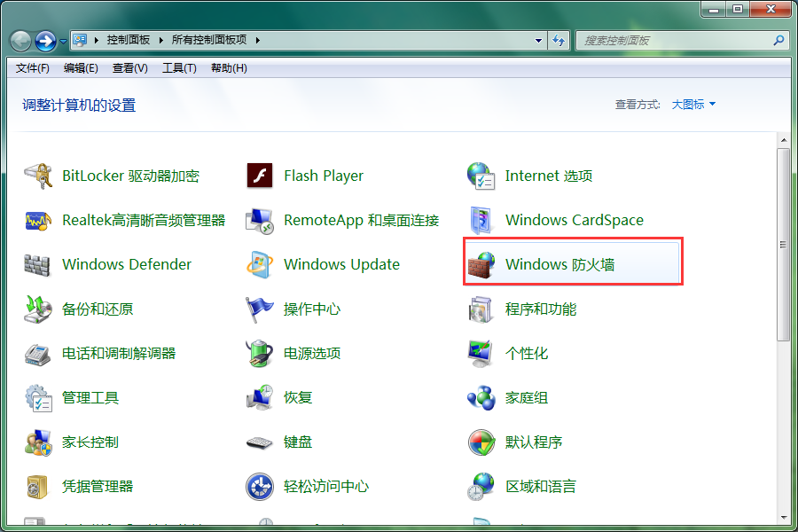Click the Flash Player icon

(260, 176)
